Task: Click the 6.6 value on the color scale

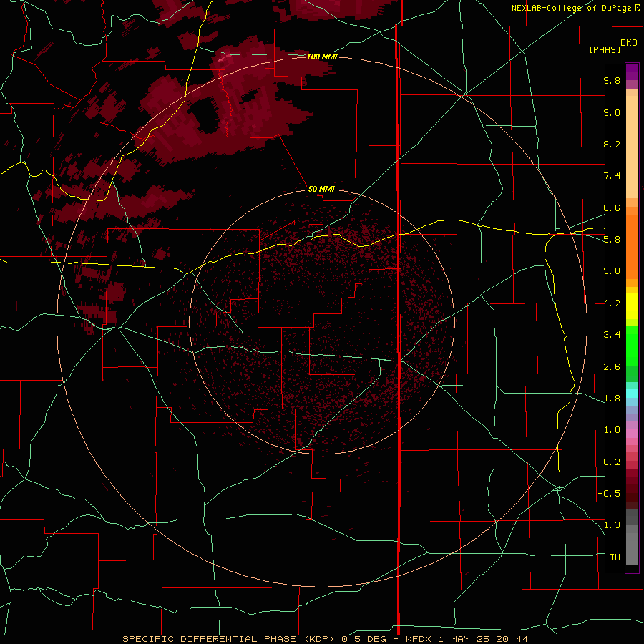Action: pos(612,208)
